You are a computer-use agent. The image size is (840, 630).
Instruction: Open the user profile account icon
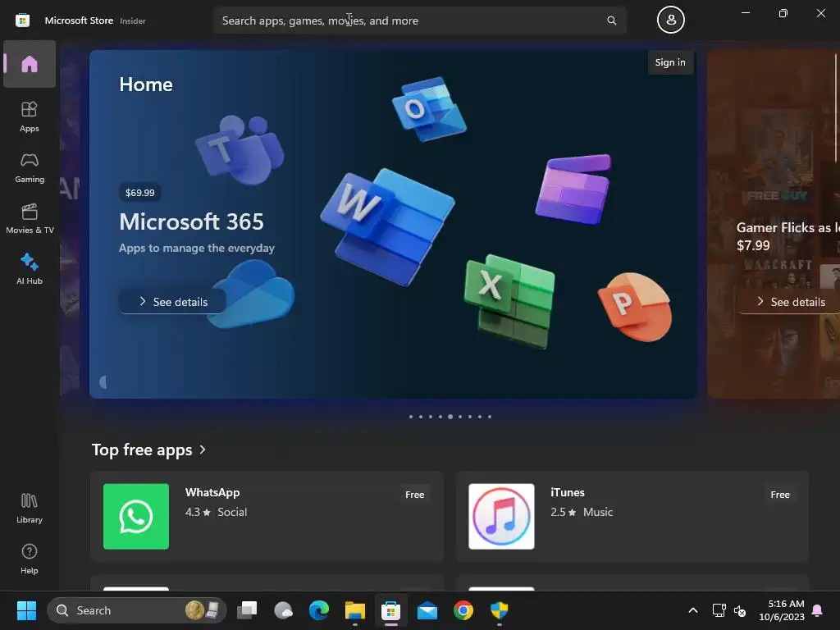671,20
